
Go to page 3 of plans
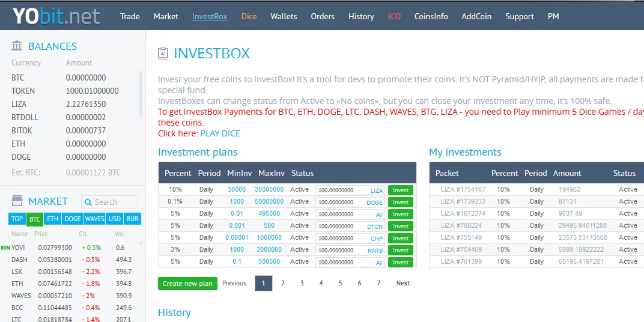pyautogui.click(x=302, y=283)
